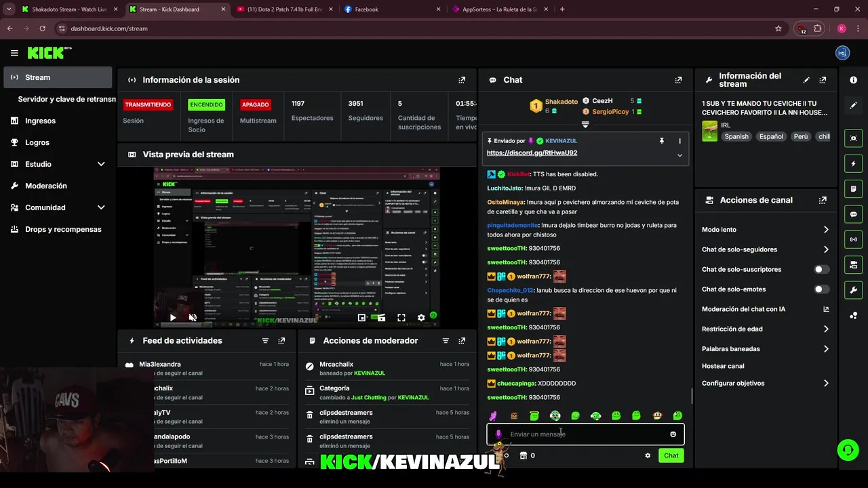The height and width of the screenshot is (488, 868).
Task: Toggle the stream preview panel icon in right sidebar
Action: 853,138
